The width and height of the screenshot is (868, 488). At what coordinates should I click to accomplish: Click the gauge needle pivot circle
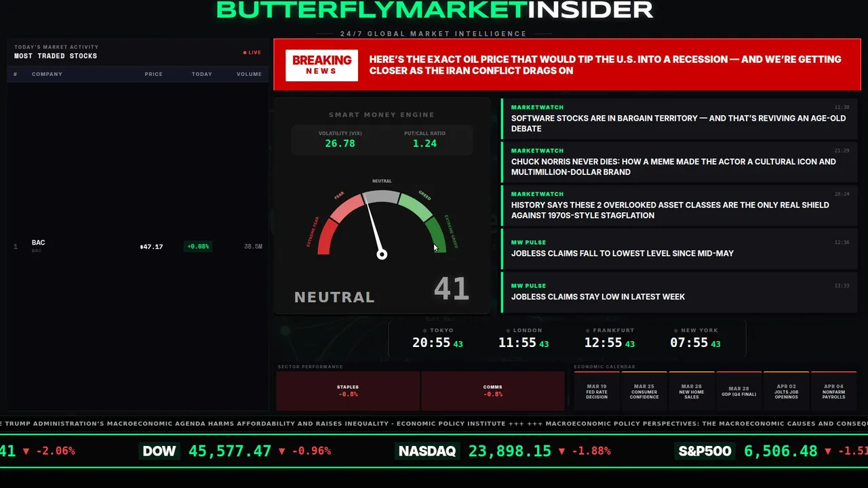point(382,254)
